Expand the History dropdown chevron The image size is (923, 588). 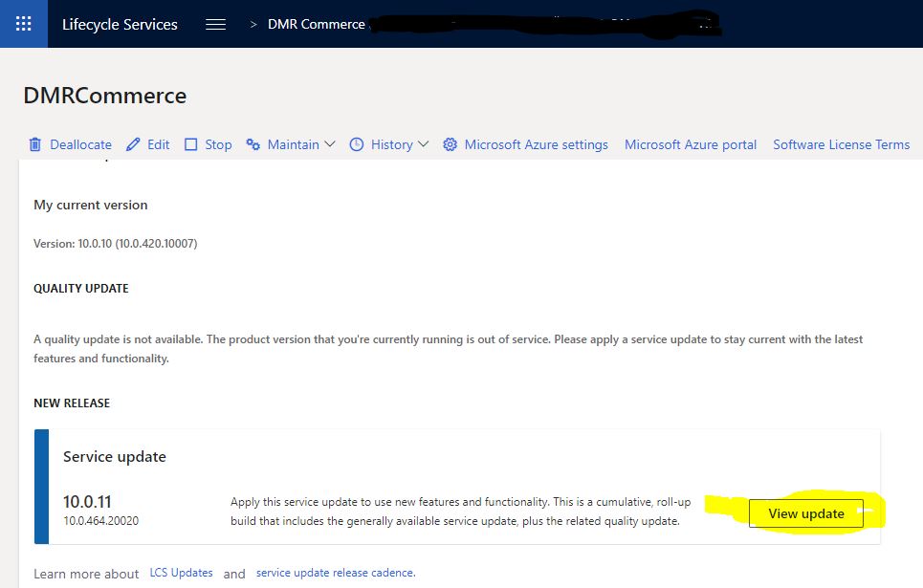423,144
